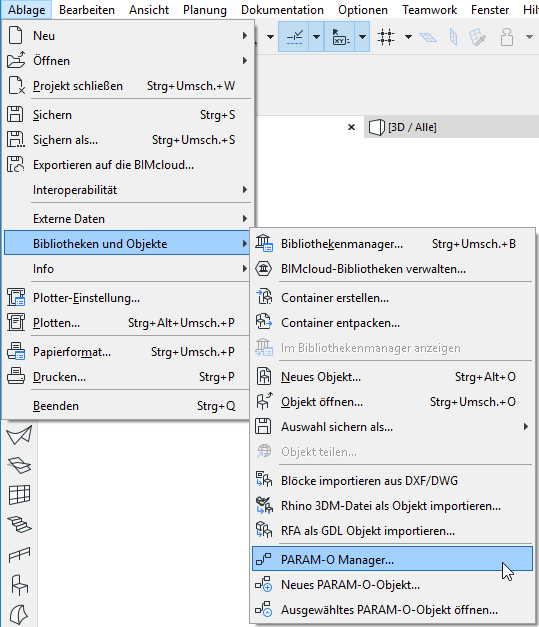Open the Teamwork menu
Viewport: 539px width, 627px height.
coord(429,10)
